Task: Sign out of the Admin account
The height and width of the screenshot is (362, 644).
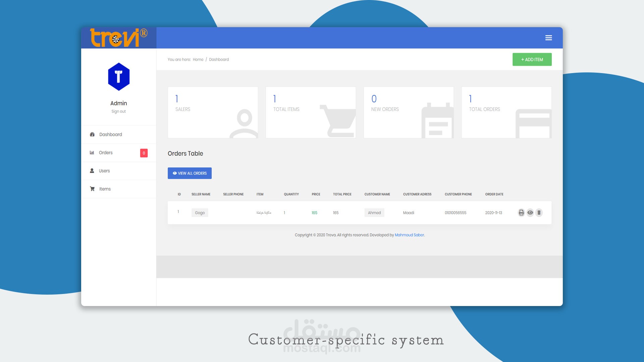Action: tap(118, 111)
